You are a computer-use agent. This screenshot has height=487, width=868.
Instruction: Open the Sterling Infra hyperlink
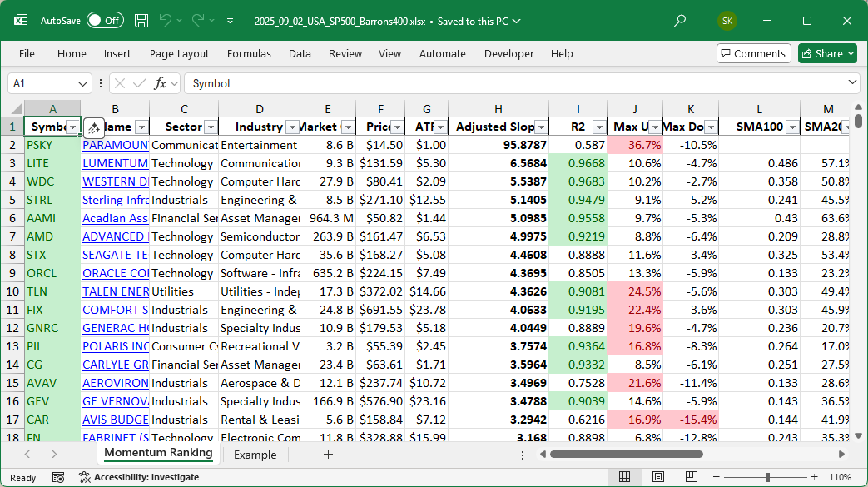tap(115, 200)
